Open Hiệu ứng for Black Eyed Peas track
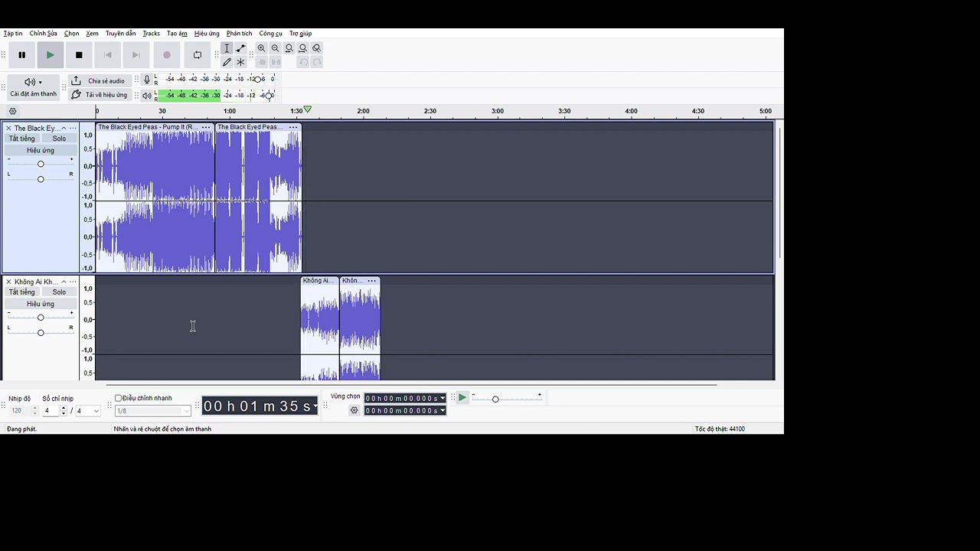Image resolution: width=980 pixels, height=551 pixels. click(41, 151)
